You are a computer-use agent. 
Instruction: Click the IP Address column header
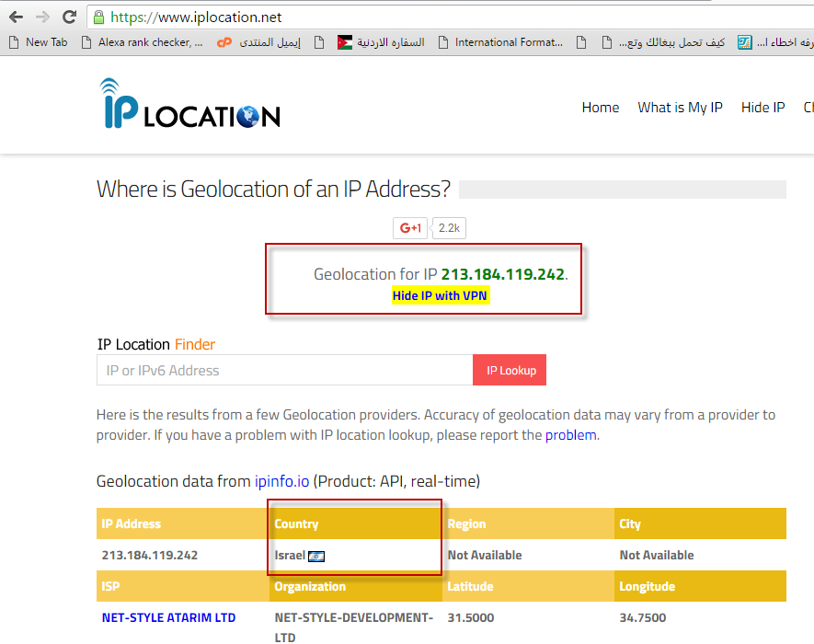183,523
